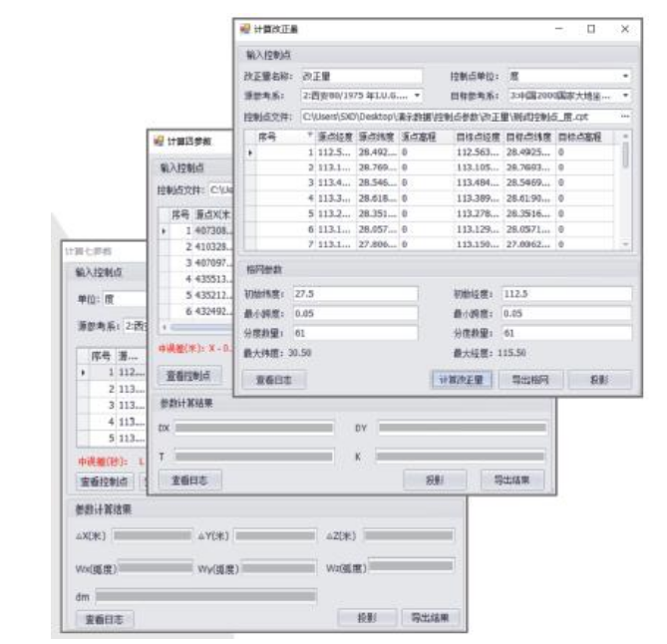Click 导出结果 in the 计算四参数 window

(x=511, y=480)
